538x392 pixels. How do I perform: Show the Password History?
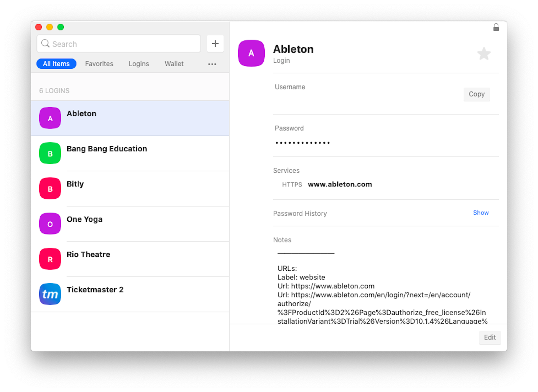(x=480, y=213)
